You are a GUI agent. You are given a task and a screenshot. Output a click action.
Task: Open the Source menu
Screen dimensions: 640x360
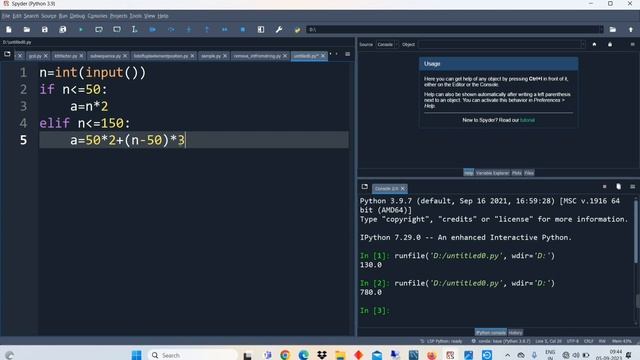coord(49,16)
